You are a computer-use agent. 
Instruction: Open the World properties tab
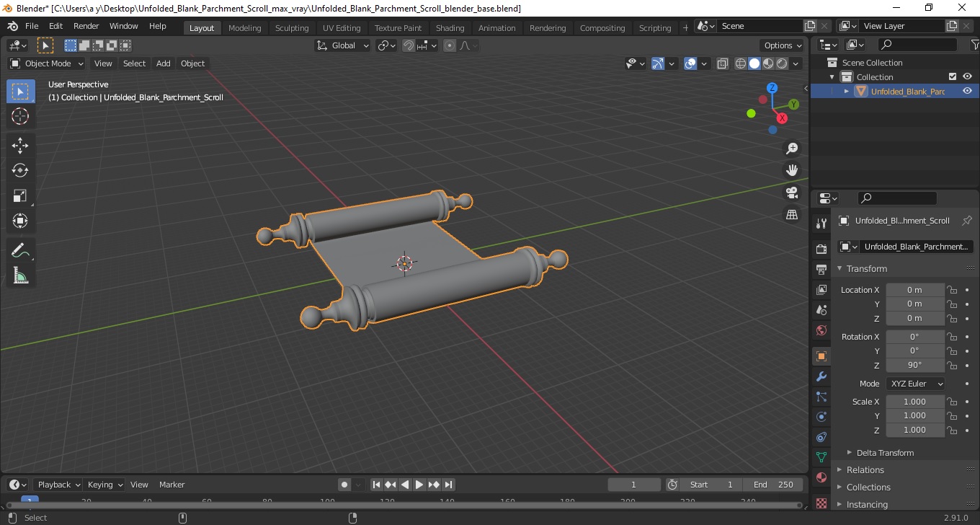coord(821,330)
